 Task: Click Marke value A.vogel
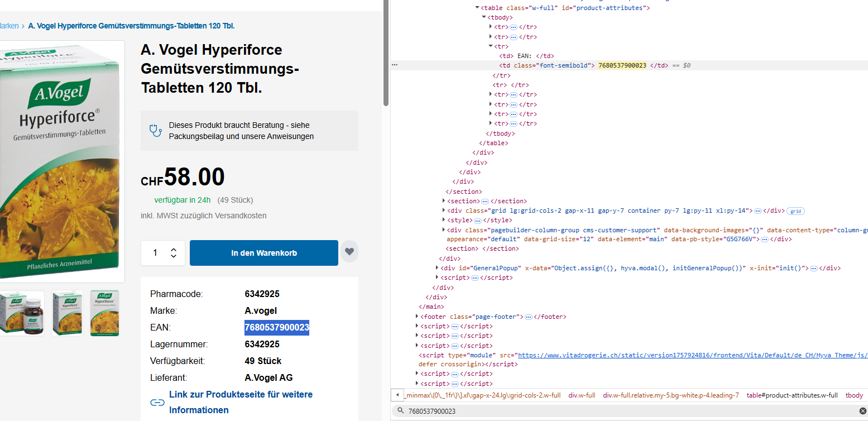261,310
